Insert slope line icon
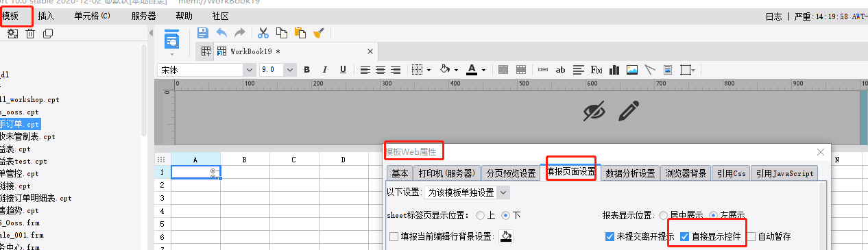The height and width of the screenshot is (250, 868). point(650,70)
